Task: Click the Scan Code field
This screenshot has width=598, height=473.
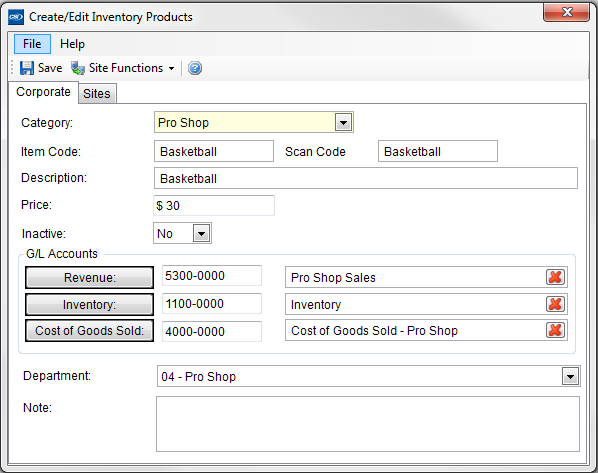Action: 438,151
